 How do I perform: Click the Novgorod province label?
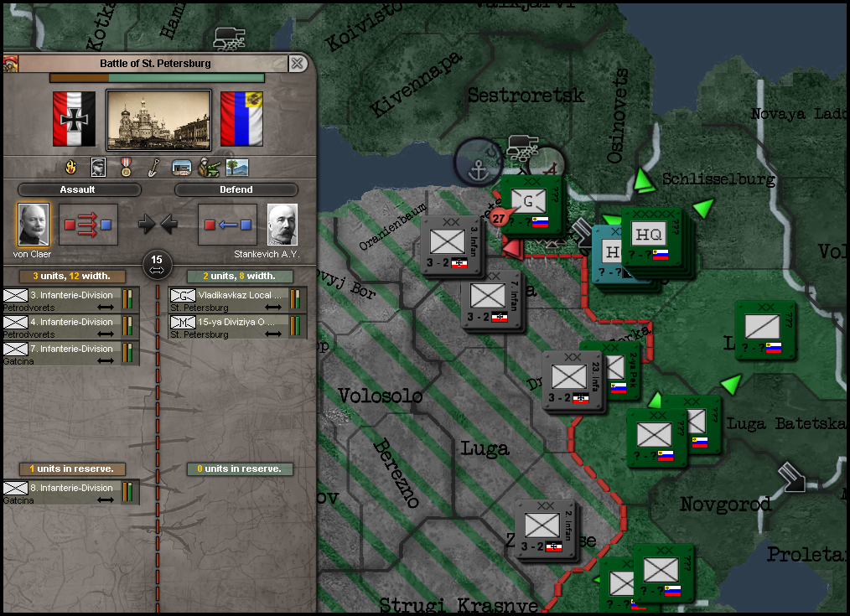click(x=725, y=504)
